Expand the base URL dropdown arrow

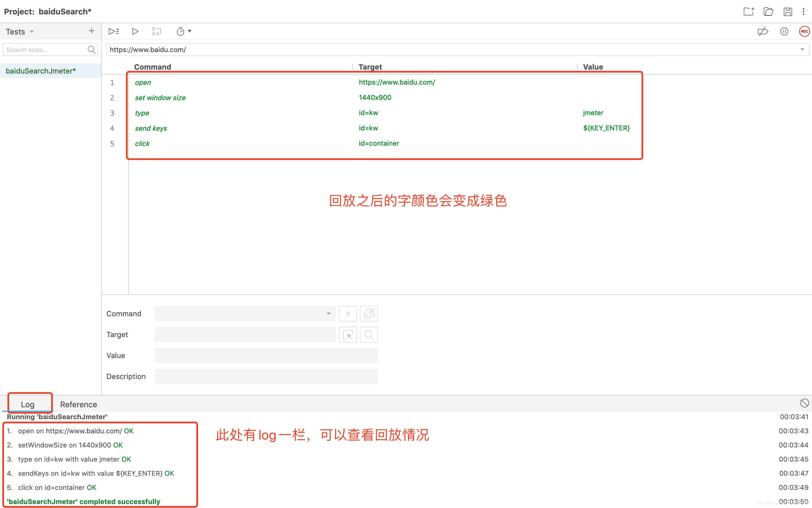802,50
